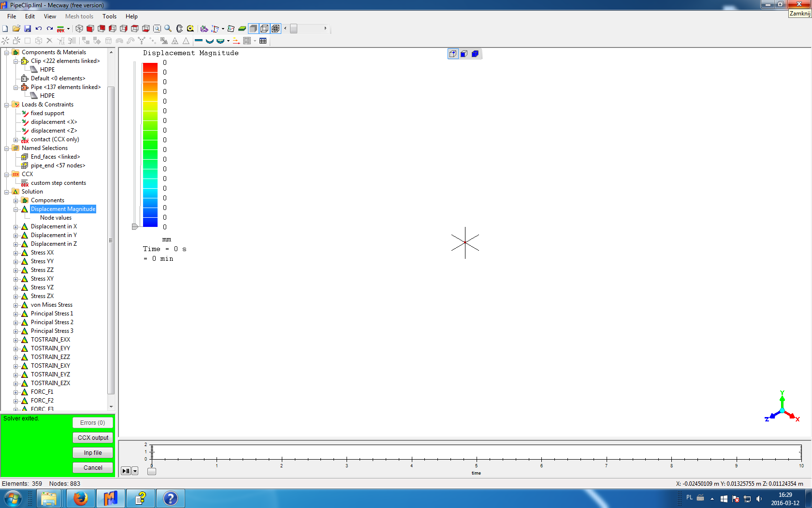
Task: Open the table view icon
Action: click(x=263, y=41)
